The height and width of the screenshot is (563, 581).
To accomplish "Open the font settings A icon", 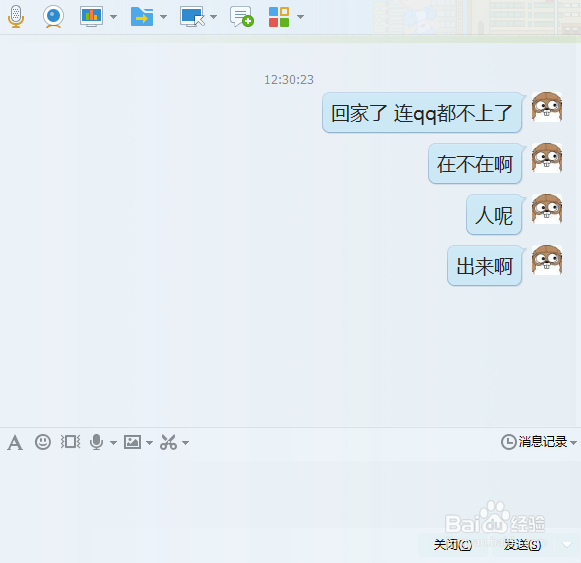I will (x=15, y=443).
